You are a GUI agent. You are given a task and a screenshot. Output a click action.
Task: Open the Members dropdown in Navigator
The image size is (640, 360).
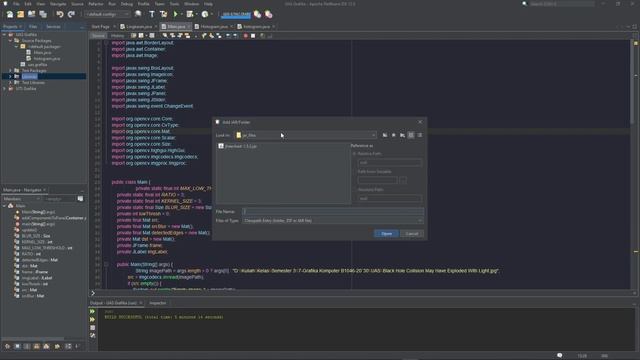coord(22,199)
